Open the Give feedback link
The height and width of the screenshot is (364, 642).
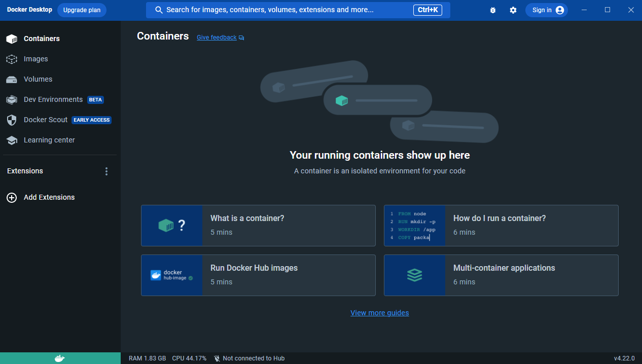point(217,37)
